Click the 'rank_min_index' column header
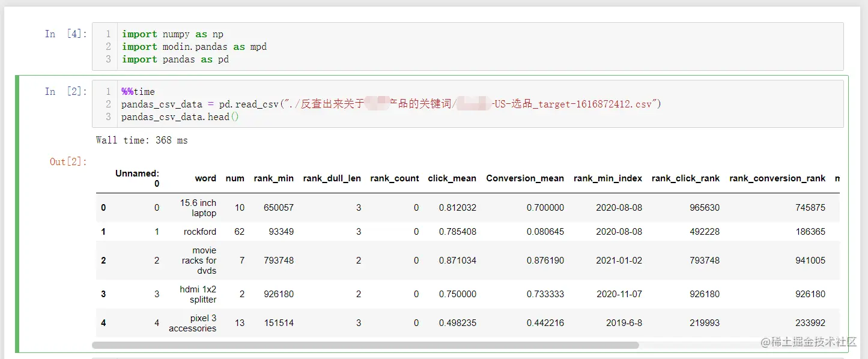The height and width of the screenshot is (359, 868). click(x=608, y=178)
